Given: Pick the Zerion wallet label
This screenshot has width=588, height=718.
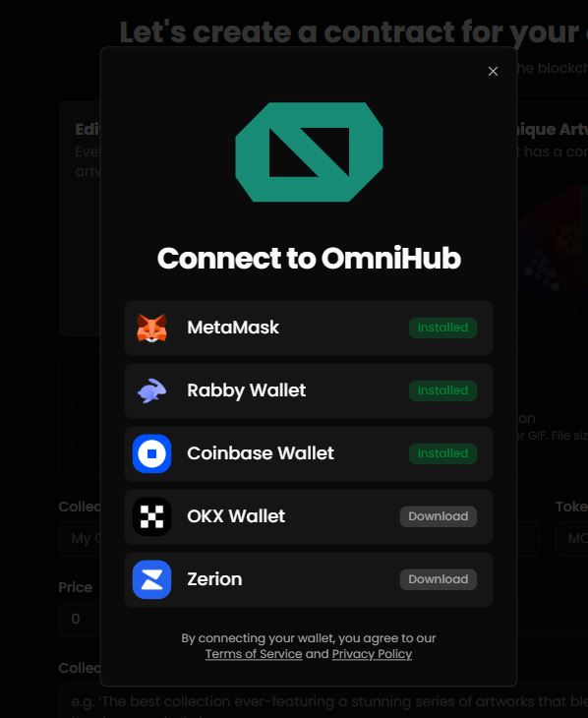Looking at the screenshot, I should [x=214, y=579].
